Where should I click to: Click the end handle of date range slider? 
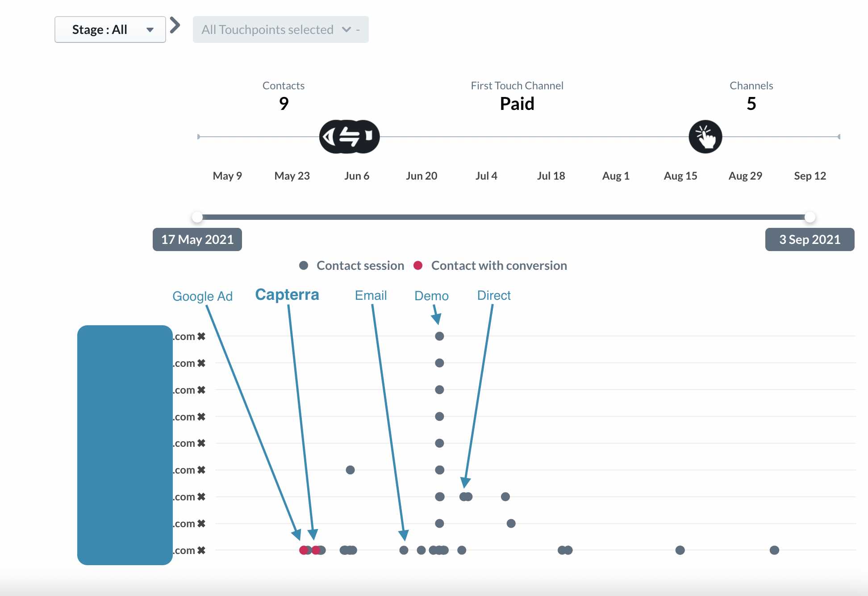(810, 217)
